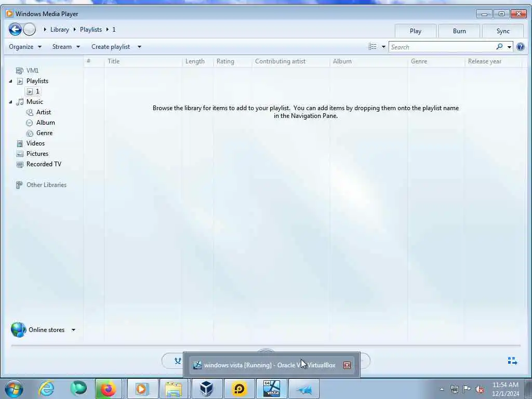
Task: Close the VirtualBox taskbar thumbnail preview
Action: click(347, 365)
